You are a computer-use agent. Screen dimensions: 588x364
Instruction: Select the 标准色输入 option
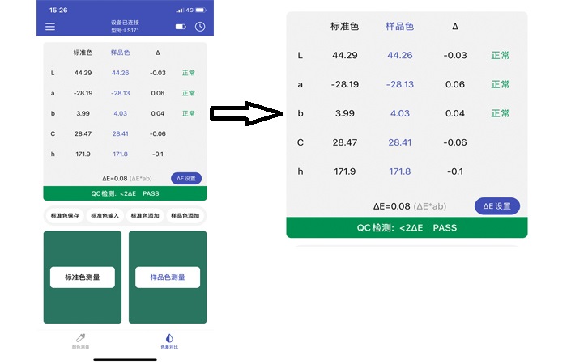(104, 216)
